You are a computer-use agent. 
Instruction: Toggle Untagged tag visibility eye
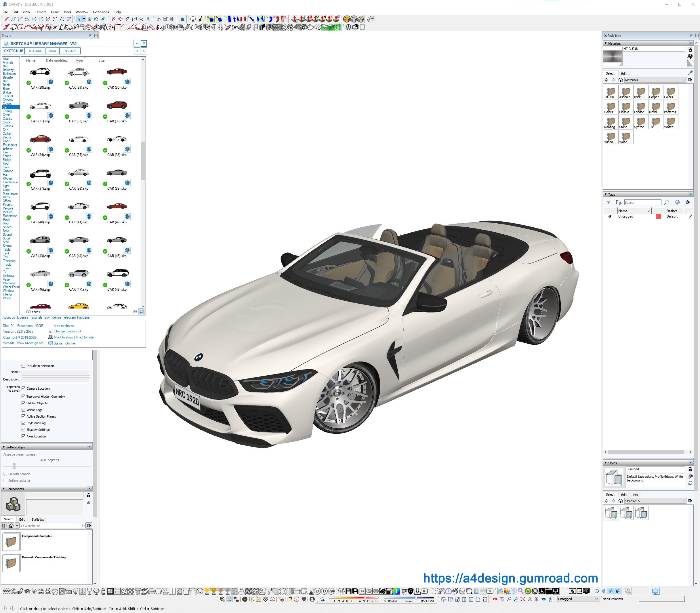click(610, 216)
